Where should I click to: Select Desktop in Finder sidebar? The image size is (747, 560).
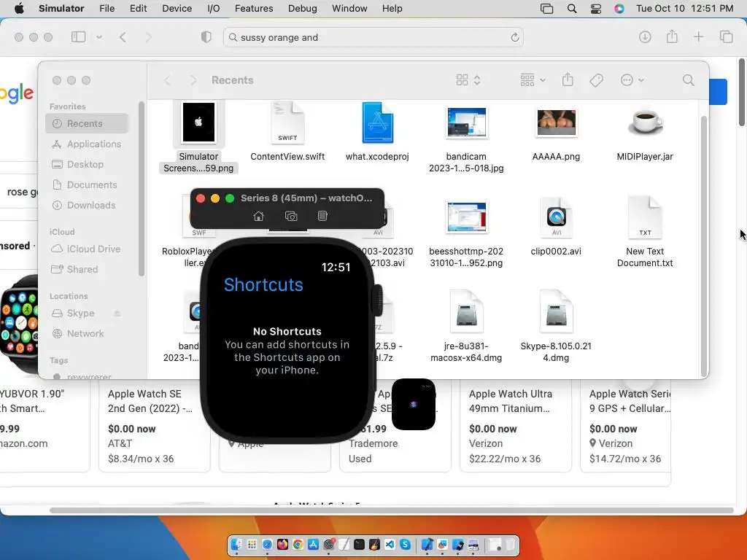(88, 164)
